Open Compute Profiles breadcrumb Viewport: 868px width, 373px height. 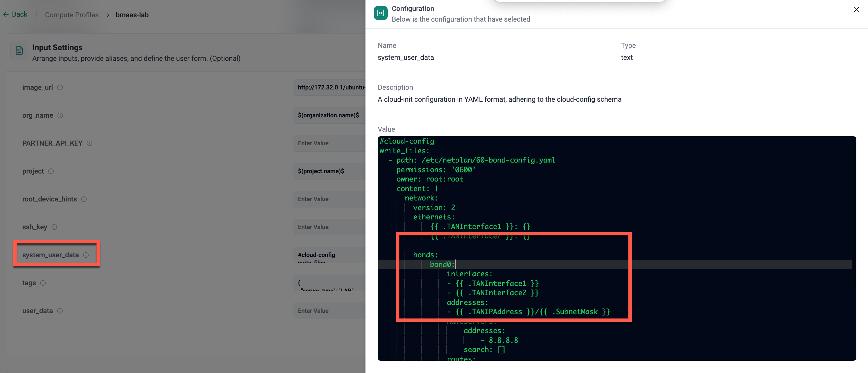pyautogui.click(x=72, y=15)
